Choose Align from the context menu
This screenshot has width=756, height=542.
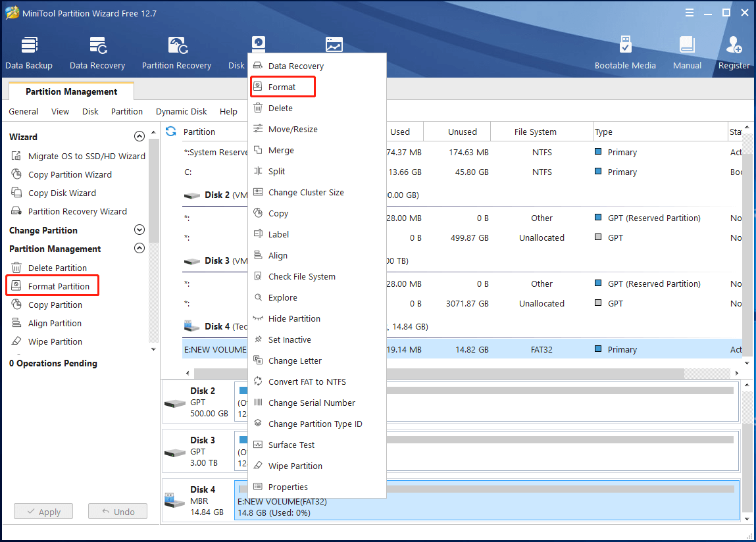[316, 256]
